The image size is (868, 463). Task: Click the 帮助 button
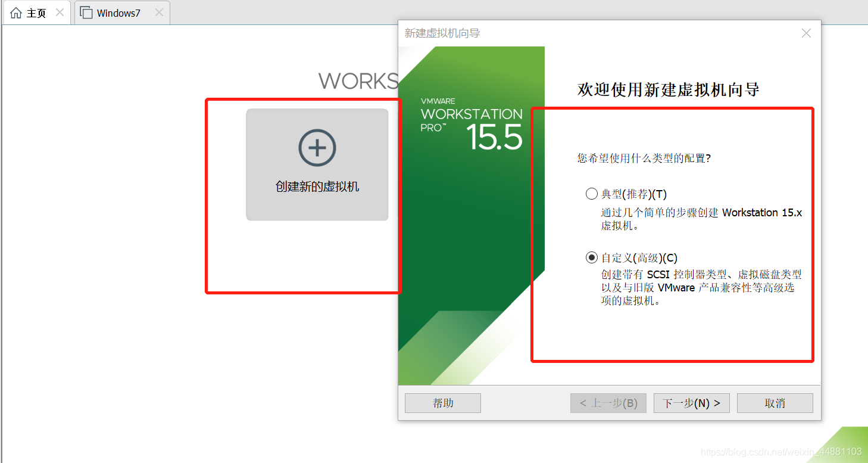(443, 403)
